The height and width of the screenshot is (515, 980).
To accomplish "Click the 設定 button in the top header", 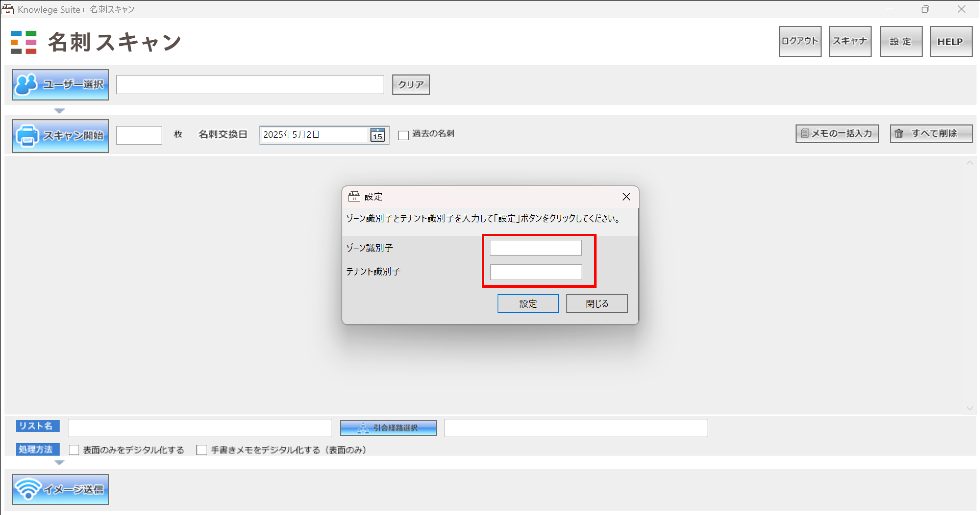I will click(900, 42).
